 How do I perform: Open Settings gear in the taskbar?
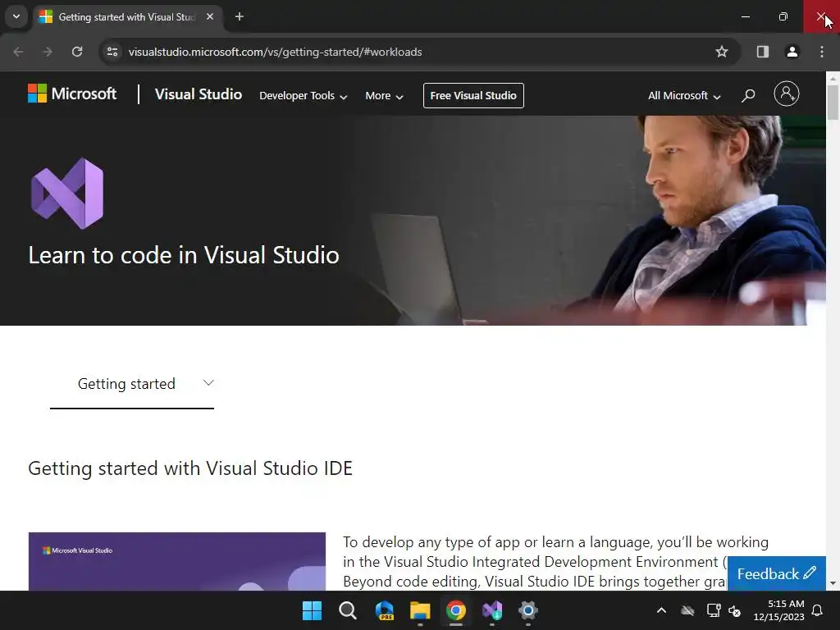point(528,610)
